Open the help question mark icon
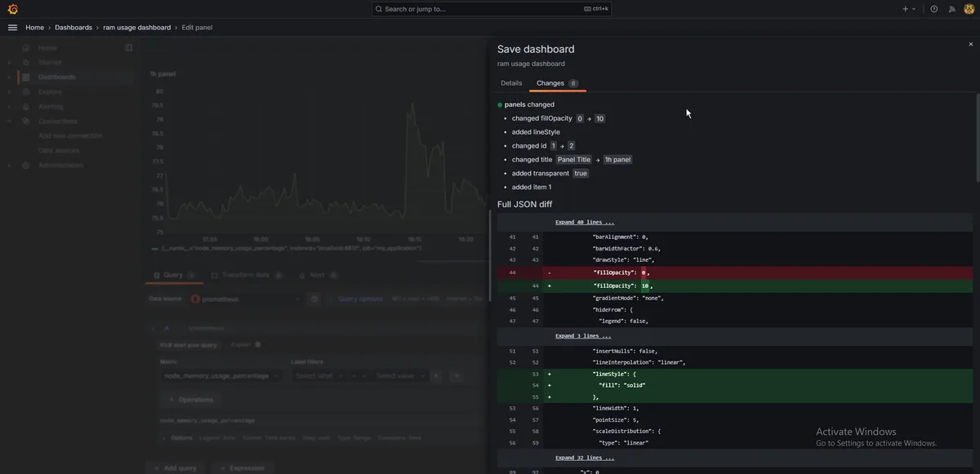This screenshot has width=980, height=474. click(934, 9)
